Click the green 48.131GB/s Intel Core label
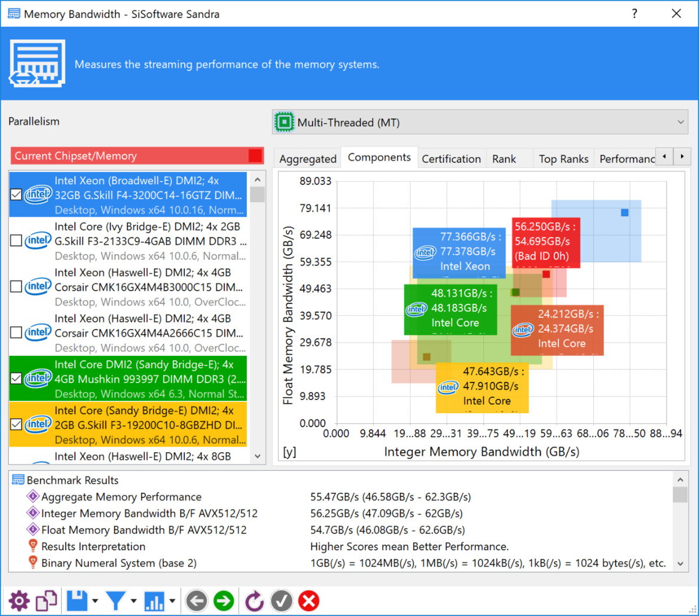699x616 pixels. (x=450, y=309)
